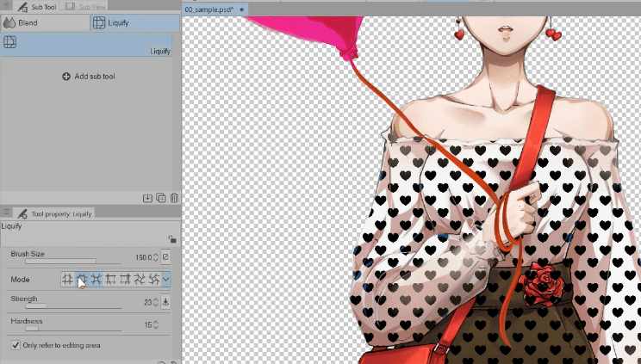Select the Push liquify mode icon

click(67, 279)
